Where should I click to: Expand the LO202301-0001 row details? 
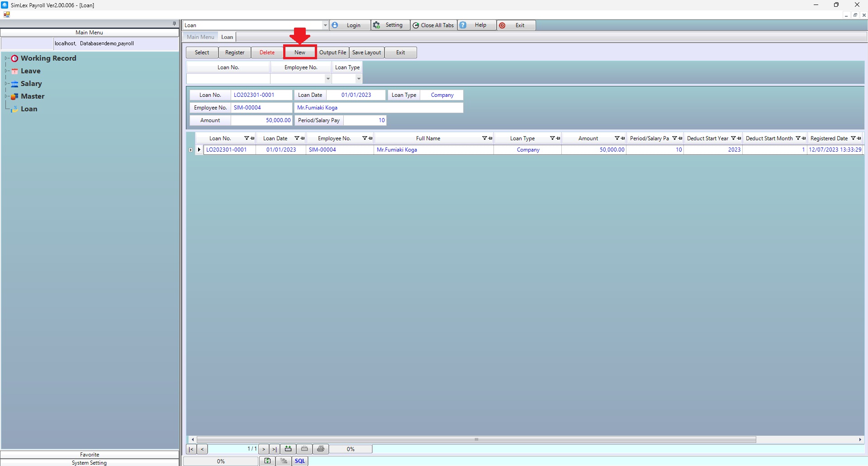[x=191, y=150]
